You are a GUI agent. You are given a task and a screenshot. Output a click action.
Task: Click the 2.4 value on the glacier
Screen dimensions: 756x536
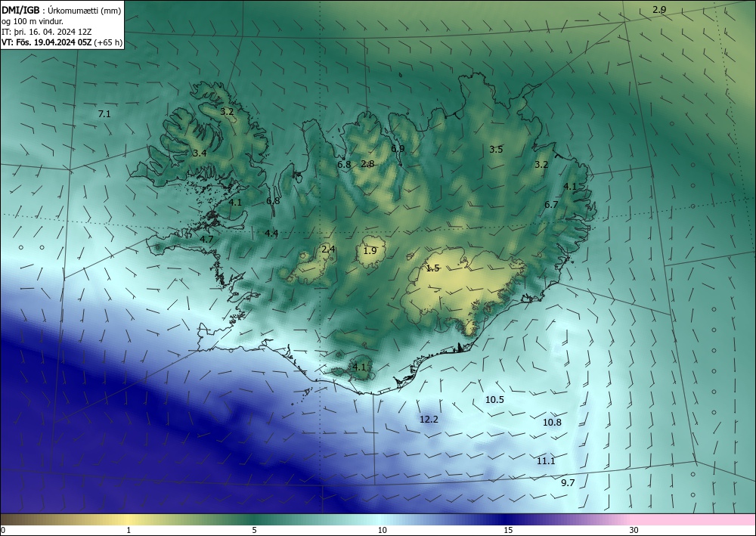pos(328,249)
